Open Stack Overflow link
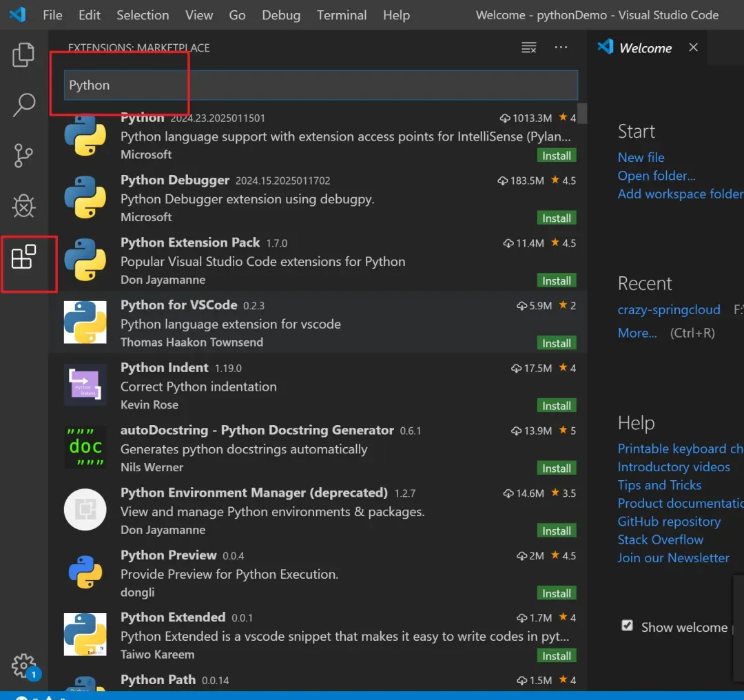Image resolution: width=744 pixels, height=700 pixels. tap(660, 539)
